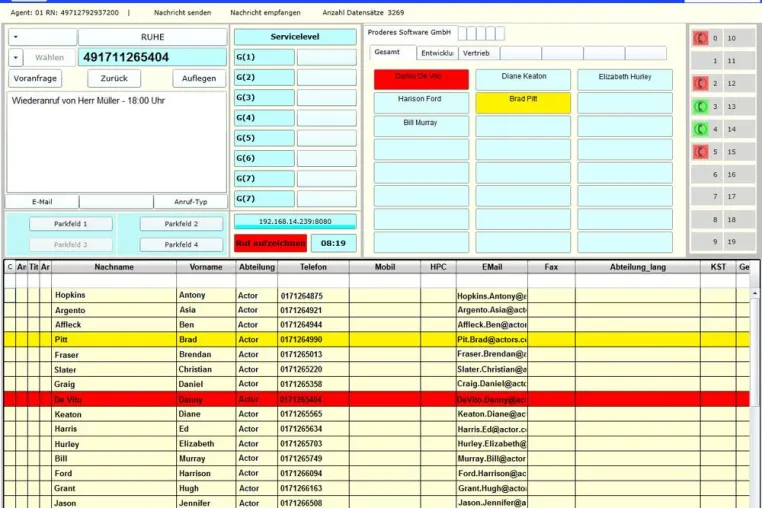Select the green phone icon on line 3
Screen dimensions: 762x508
click(x=700, y=106)
